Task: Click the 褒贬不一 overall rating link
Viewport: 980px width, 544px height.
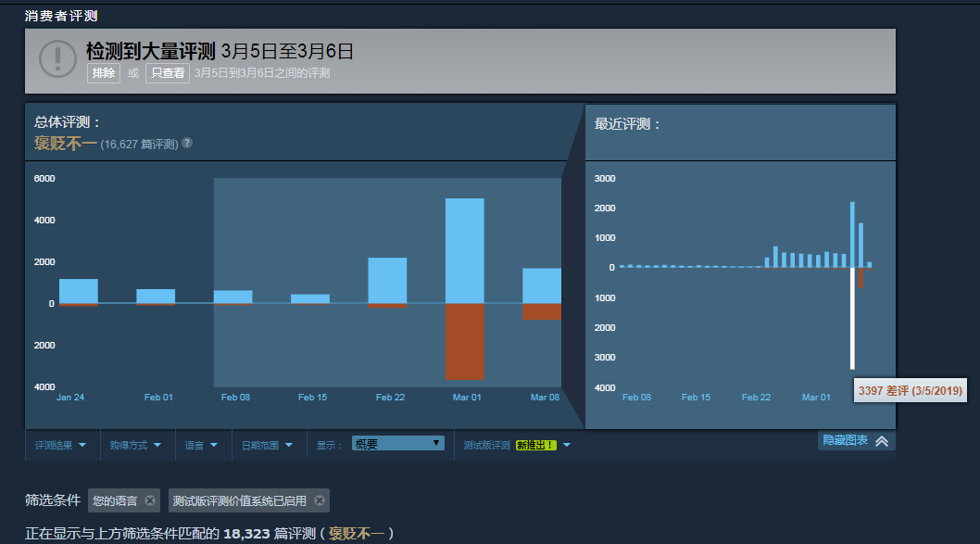Action: tap(65, 143)
